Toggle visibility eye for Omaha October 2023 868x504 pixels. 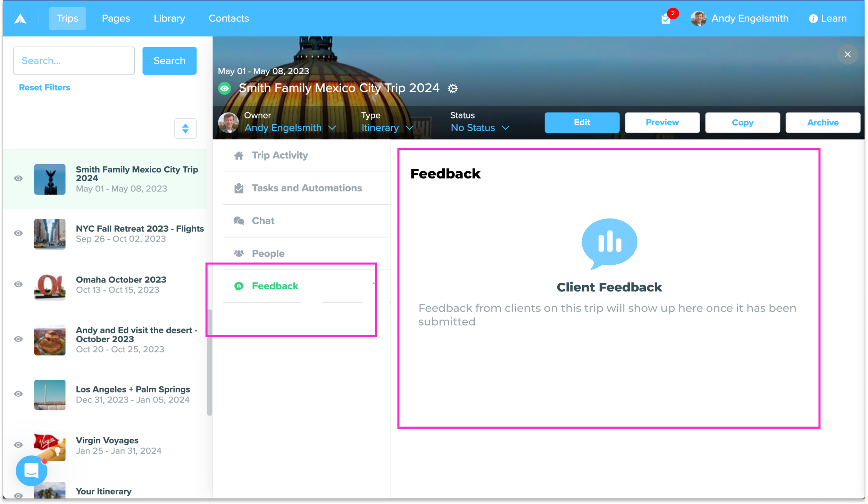pyautogui.click(x=18, y=284)
